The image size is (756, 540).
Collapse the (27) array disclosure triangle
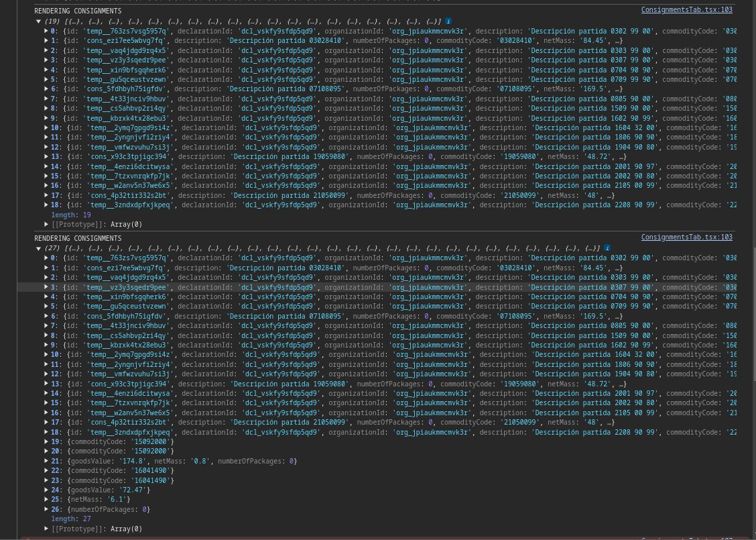tap(39, 248)
